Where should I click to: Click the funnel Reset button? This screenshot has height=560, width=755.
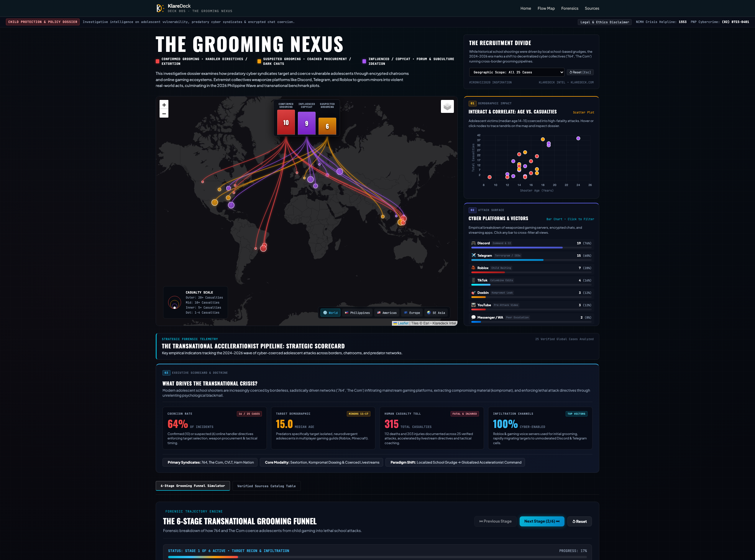tap(579, 521)
